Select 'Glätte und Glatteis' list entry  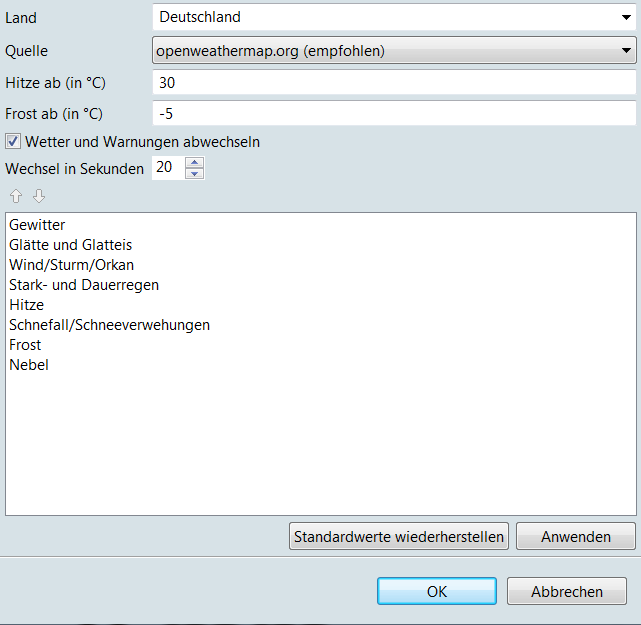click(70, 245)
